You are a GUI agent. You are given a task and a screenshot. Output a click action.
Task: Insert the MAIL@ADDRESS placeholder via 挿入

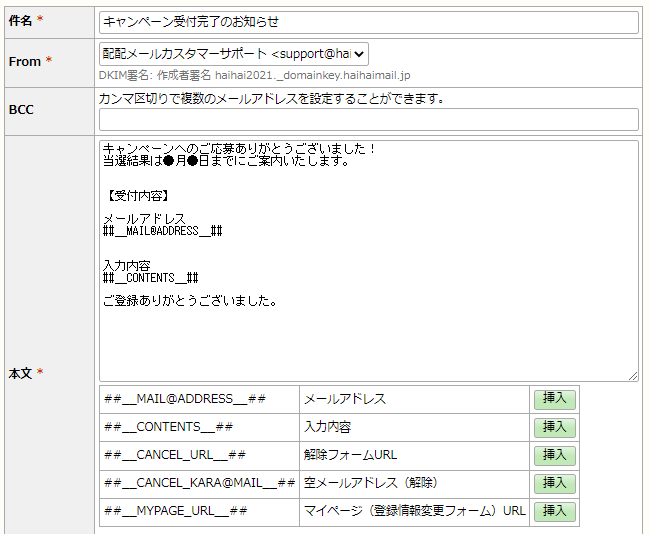pyautogui.click(x=555, y=399)
